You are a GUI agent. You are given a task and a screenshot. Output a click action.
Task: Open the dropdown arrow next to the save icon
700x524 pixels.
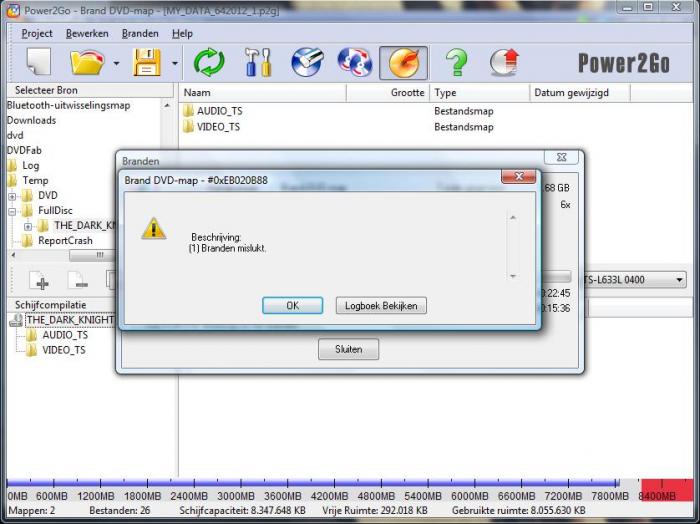[x=175, y=63]
